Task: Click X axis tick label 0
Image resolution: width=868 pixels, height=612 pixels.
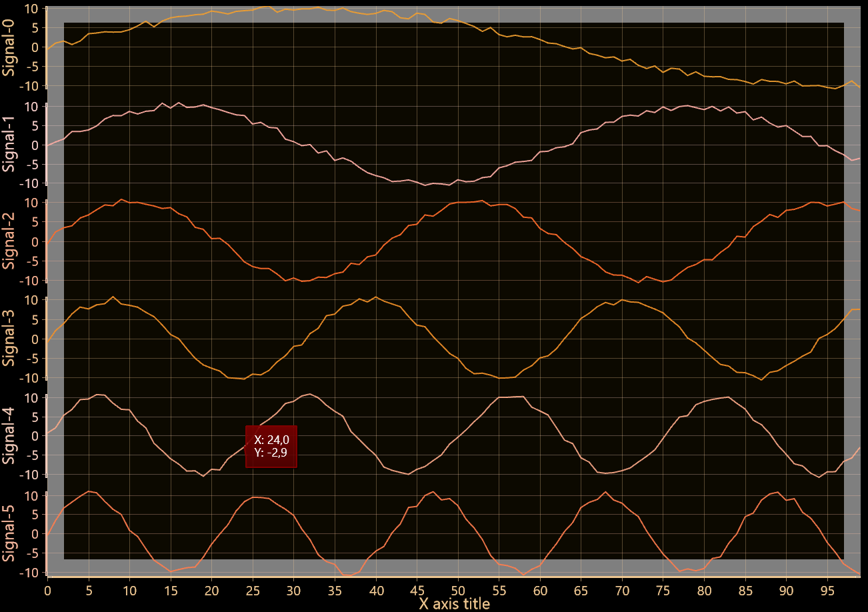Action: coord(47,591)
